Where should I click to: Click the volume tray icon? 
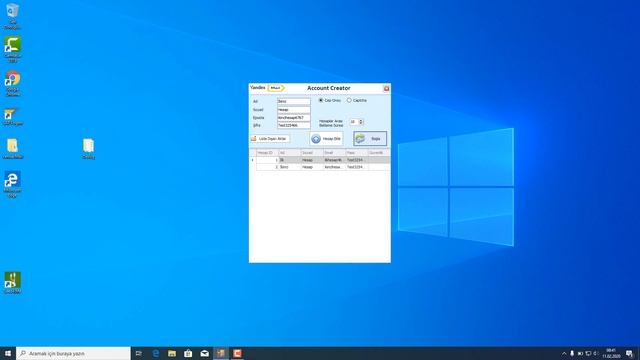click(x=596, y=353)
